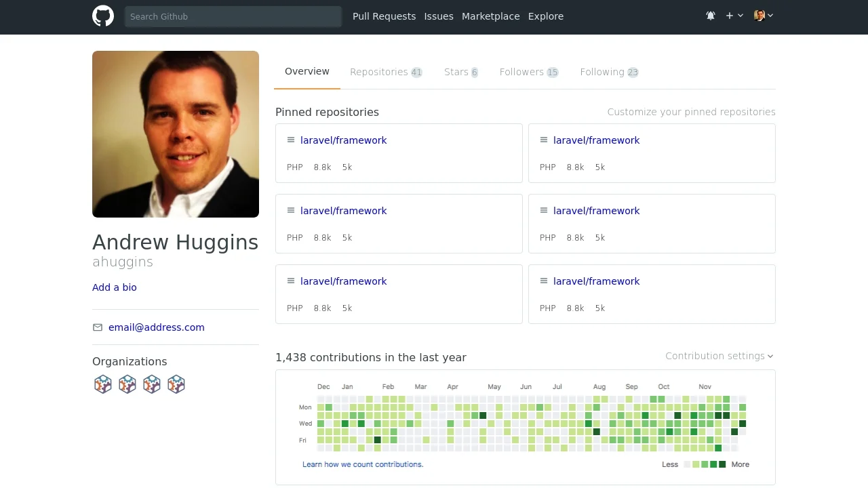Switch to the Stars tab
Viewport: 868px width, 488px height.
point(461,72)
